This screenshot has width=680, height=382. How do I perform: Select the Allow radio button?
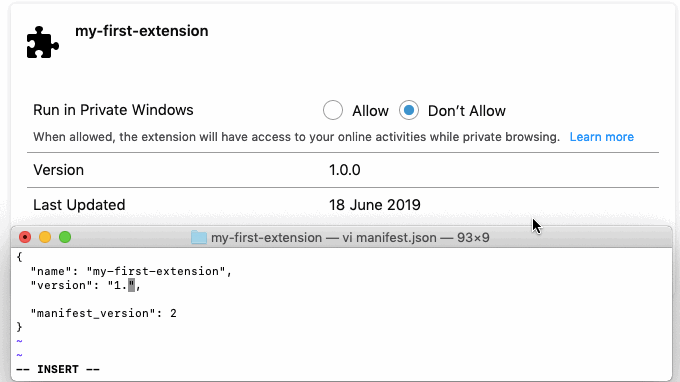(x=333, y=110)
